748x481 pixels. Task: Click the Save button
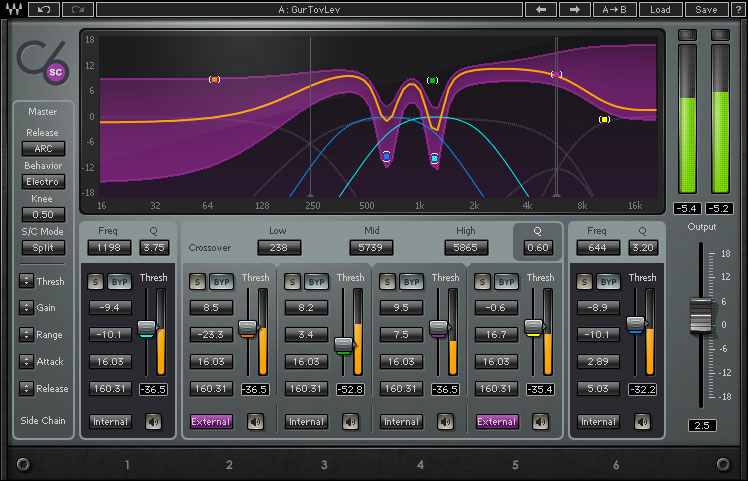pos(706,10)
